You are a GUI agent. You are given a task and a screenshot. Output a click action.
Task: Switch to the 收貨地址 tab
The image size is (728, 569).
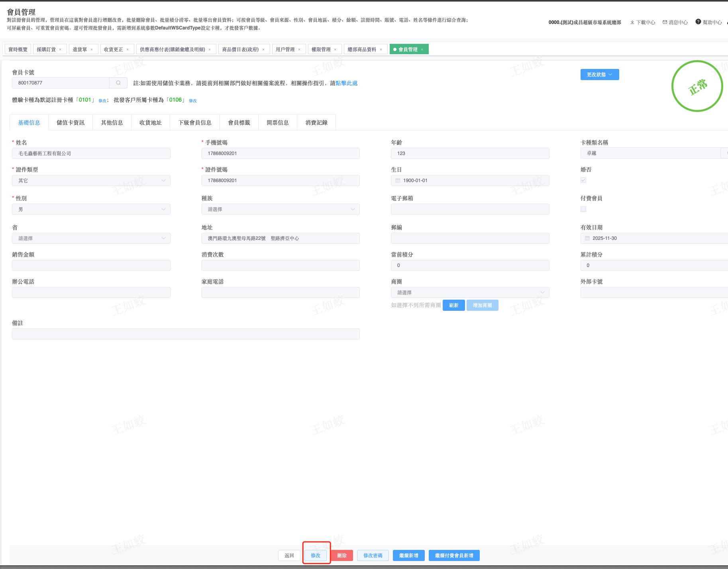tap(151, 122)
